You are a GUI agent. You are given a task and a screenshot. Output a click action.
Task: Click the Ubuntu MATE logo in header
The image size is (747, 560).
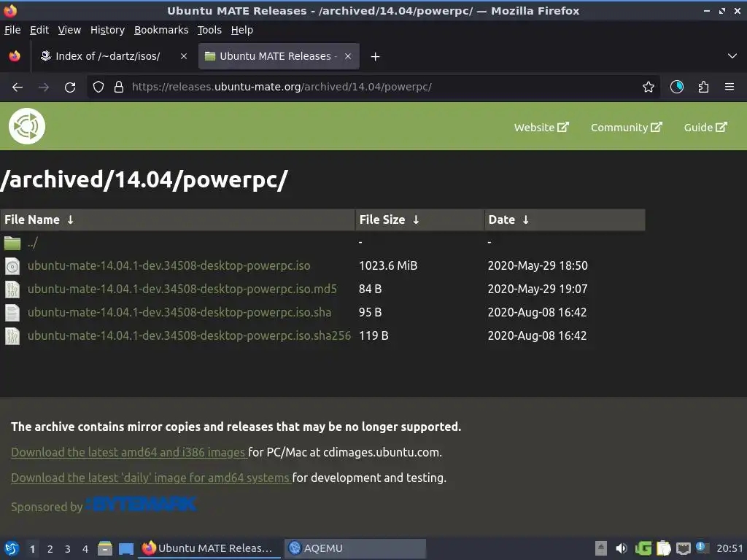27,126
